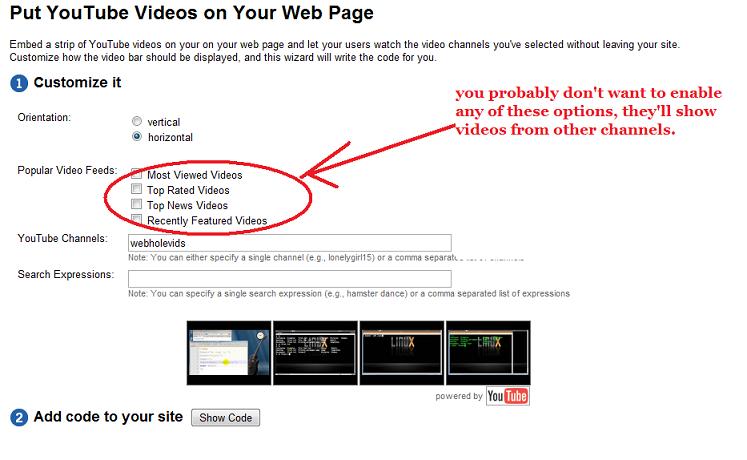Click the Show Code button

(x=225, y=418)
